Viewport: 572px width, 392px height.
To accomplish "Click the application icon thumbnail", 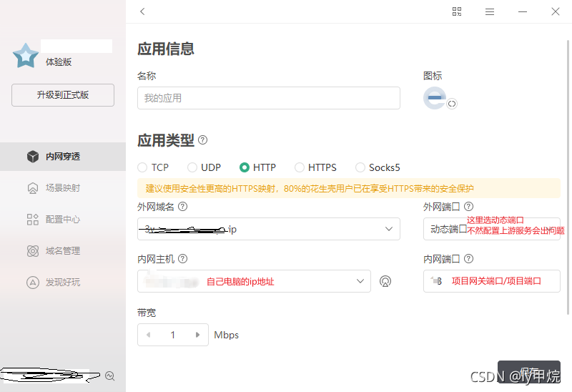I will (435, 98).
